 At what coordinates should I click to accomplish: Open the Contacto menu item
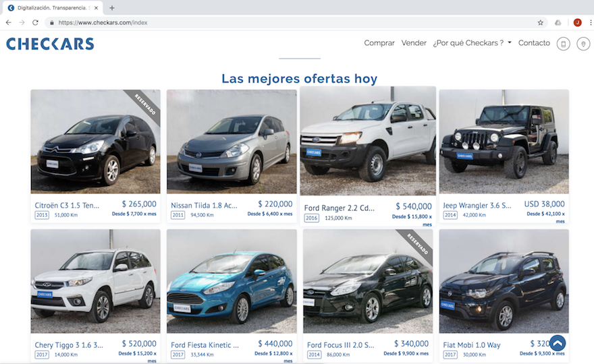coord(534,43)
